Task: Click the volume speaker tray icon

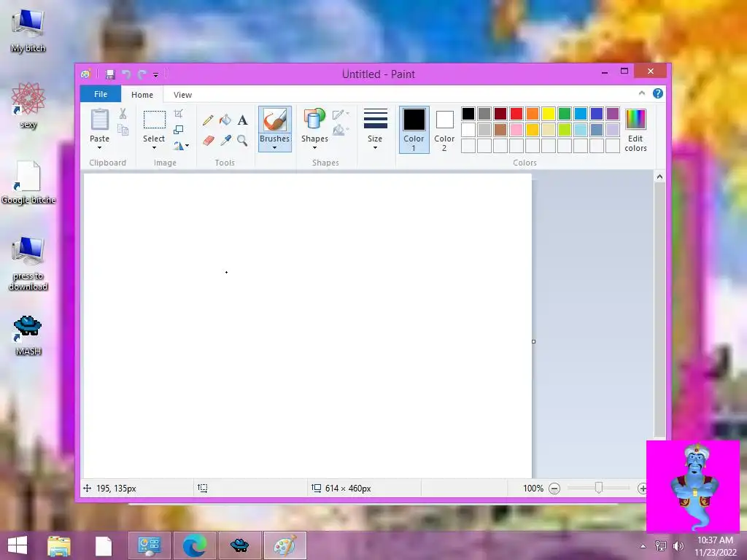Action: [x=678, y=545]
